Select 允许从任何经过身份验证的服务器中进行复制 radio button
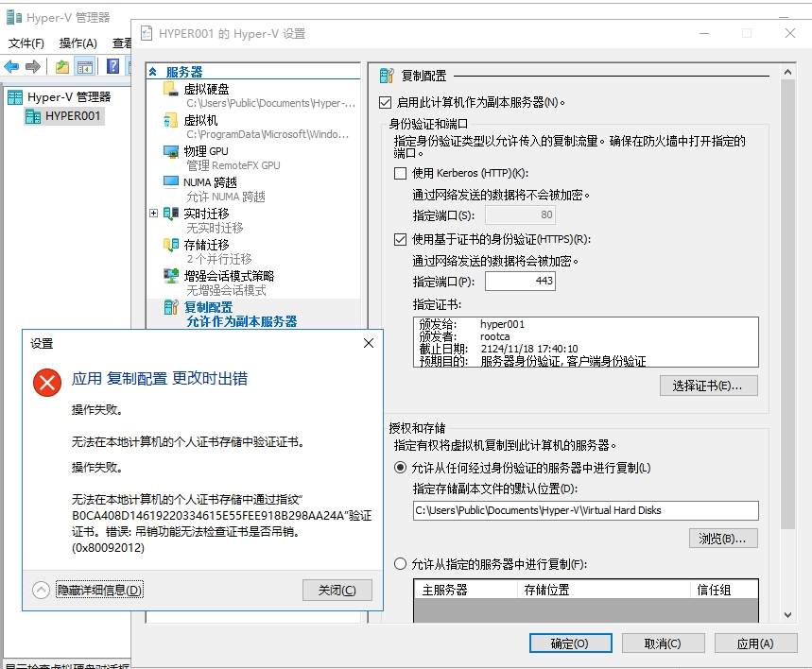Viewport: 812px width, 669px height. pyautogui.click(x=400, y=468)
